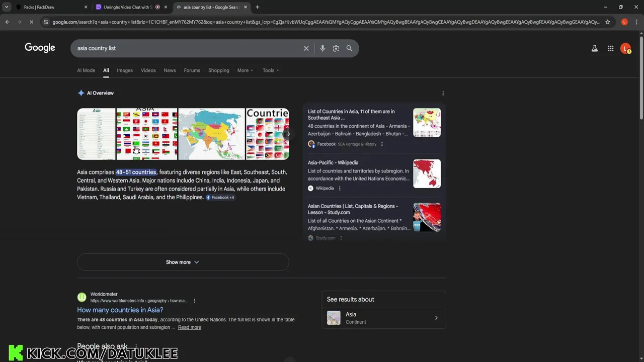Open Asian Countries Study.com lesson link

click(x=353, y=209)
